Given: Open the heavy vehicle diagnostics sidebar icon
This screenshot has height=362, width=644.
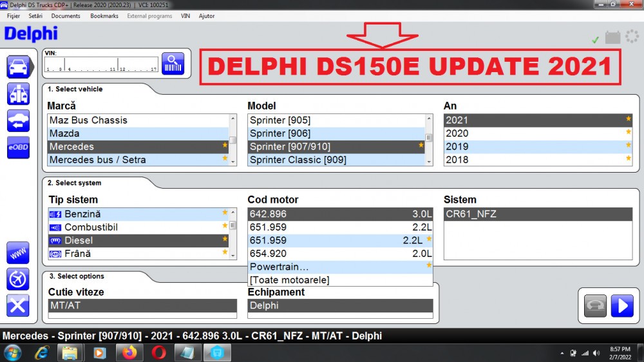Looking at the screenshot, I should point(18,93).
